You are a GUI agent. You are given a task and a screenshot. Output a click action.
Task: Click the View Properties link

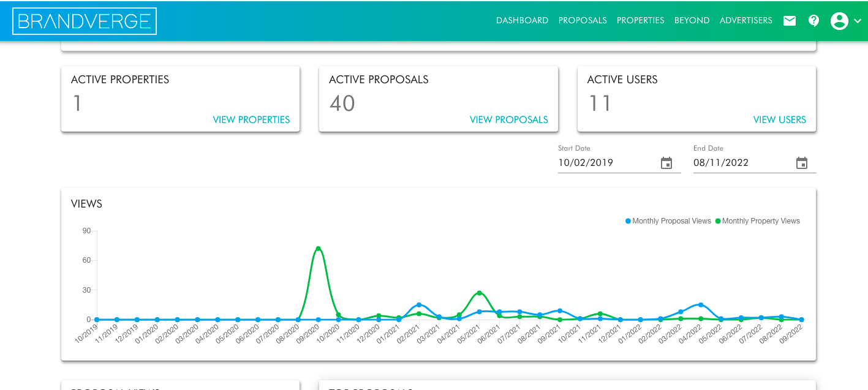[251, 119]
